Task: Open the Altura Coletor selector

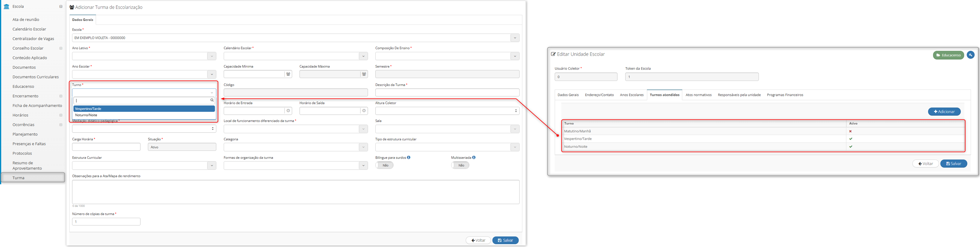Action: coord(447,111)
